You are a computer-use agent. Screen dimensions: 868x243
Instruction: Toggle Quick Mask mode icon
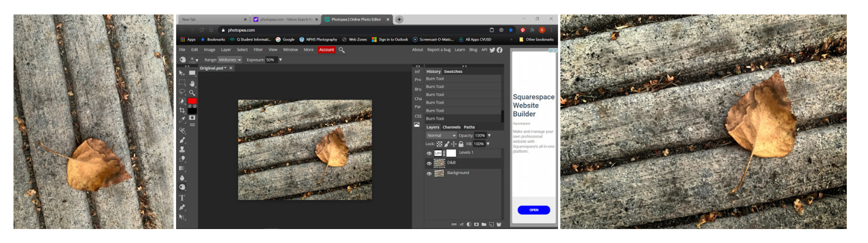pyautogui.click(x=192, y=118)
